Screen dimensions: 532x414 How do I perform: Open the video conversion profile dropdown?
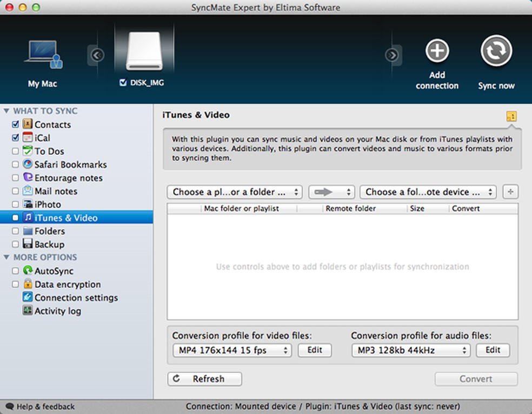(x=231, y=350)
